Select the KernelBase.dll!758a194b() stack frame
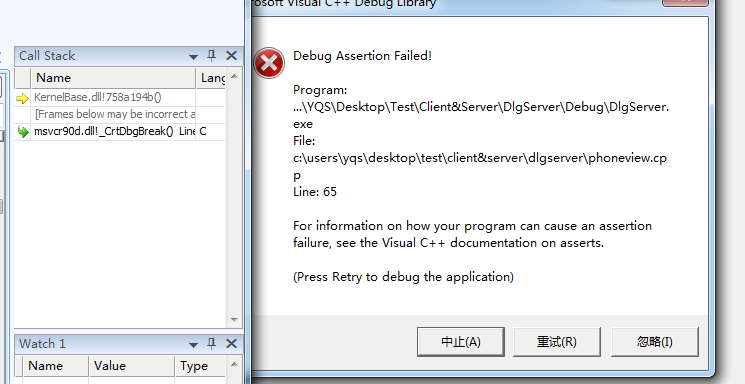745x384 pixels. pos(120,97)
